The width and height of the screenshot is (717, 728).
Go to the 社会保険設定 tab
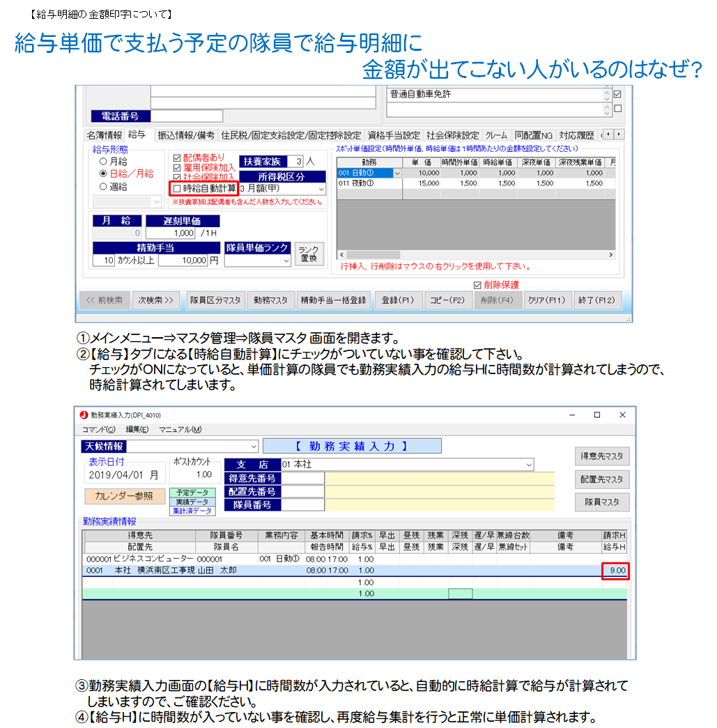pos(453,135)
